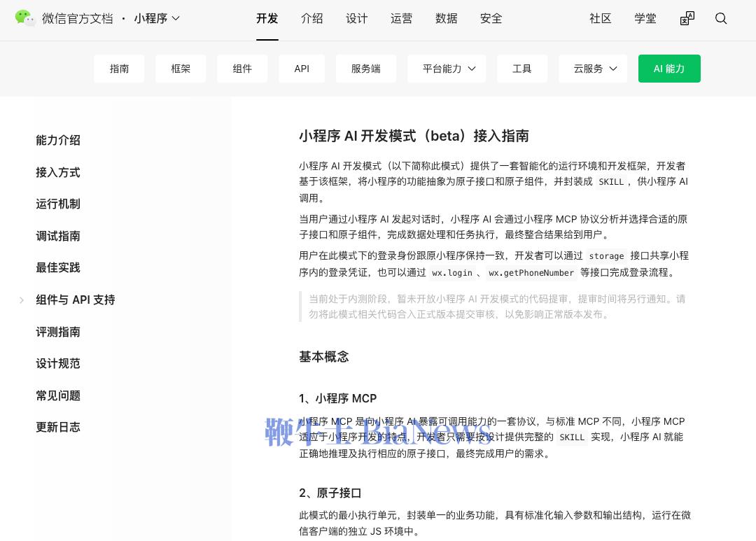The width and height of the screenshot is (756, 541).
Task: Open 组件与 API 支持 sidebar item
Action: [x=75, y=300]
